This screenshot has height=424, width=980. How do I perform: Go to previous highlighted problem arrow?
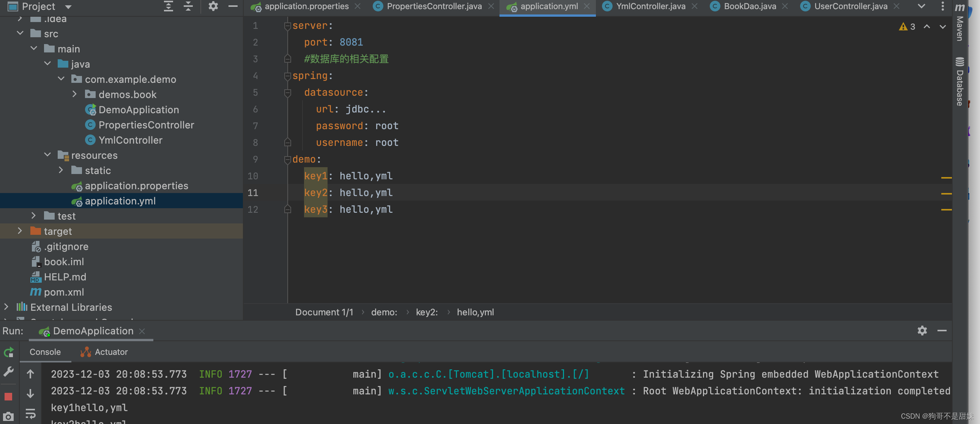(x=927, y=27)
